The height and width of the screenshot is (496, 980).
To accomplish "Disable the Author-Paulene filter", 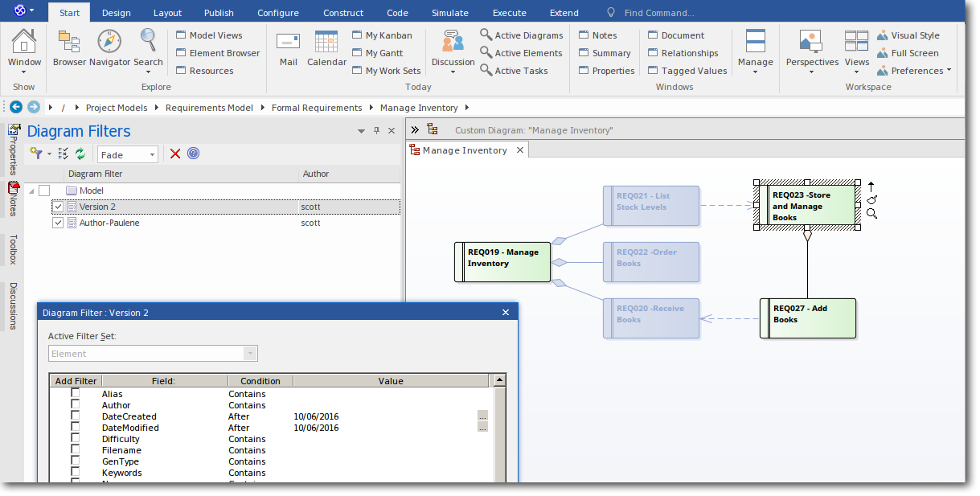I will click(x=57, y=223).
